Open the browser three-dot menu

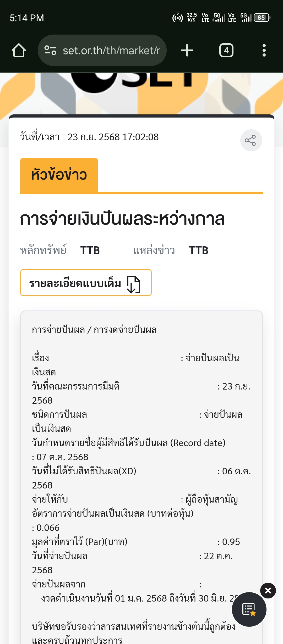tap(264, 50)
